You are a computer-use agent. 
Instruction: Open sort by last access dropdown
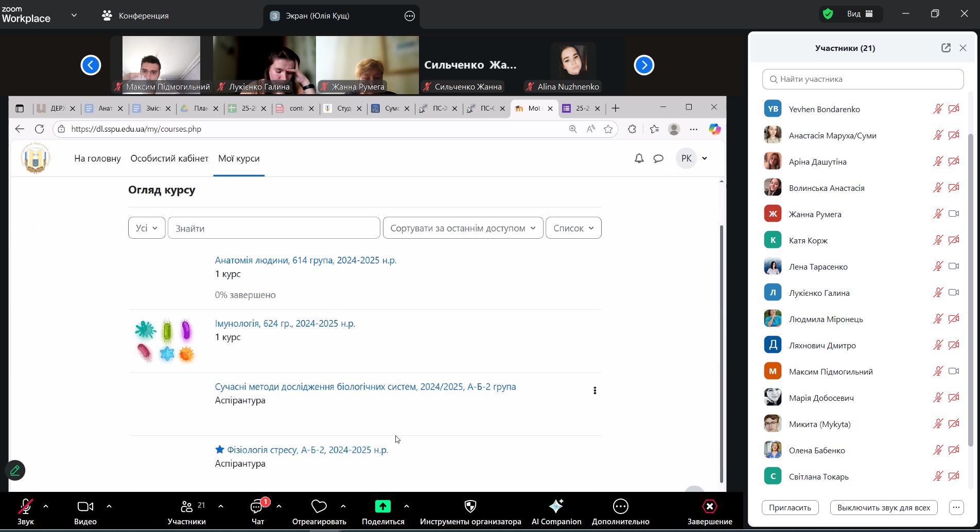click(462, 228)
